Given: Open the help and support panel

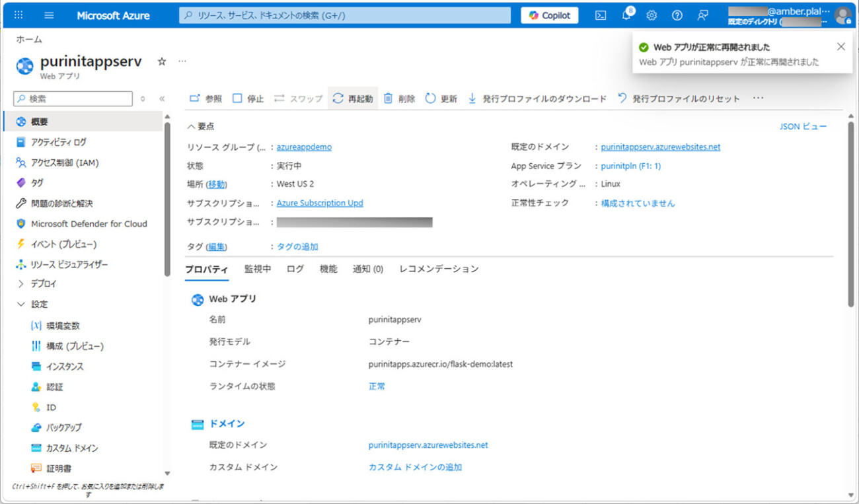Looking at the screenshot, I should point(677,15).
